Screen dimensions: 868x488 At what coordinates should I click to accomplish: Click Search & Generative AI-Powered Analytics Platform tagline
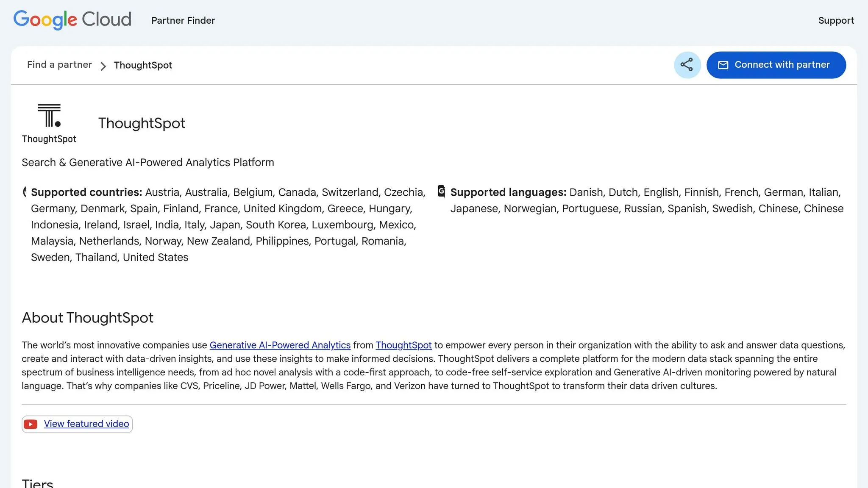tap(148, 163)
